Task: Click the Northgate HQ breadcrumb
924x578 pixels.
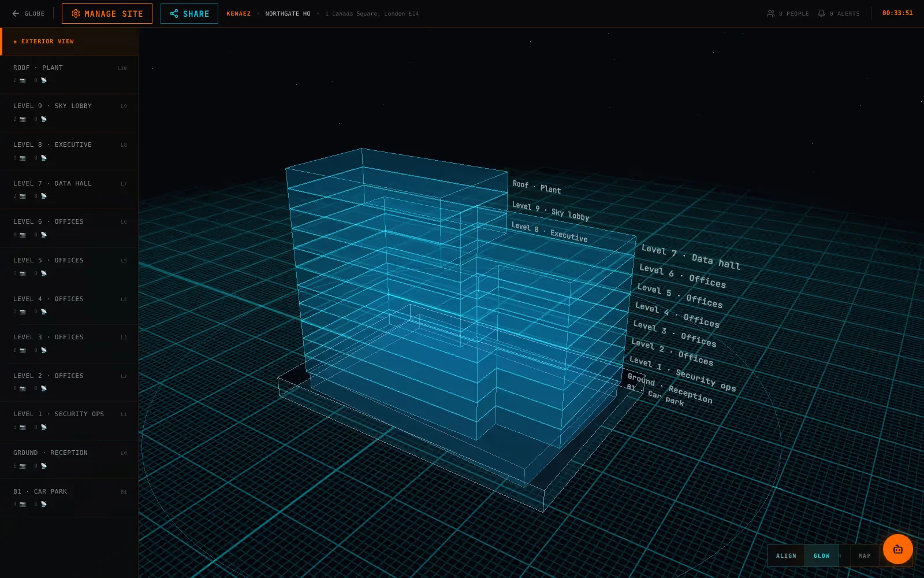Action: click(x=288, y=13)
